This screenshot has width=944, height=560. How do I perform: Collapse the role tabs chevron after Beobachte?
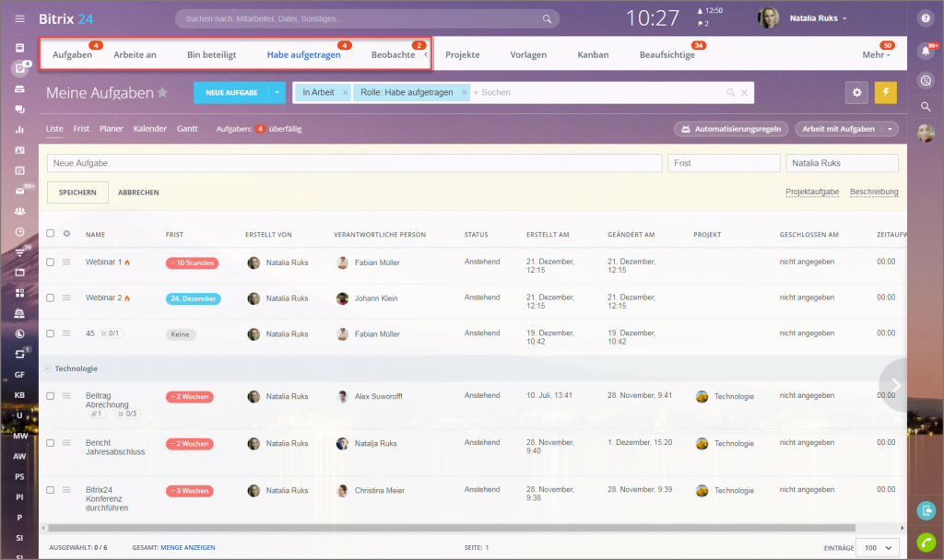point(426,54)
